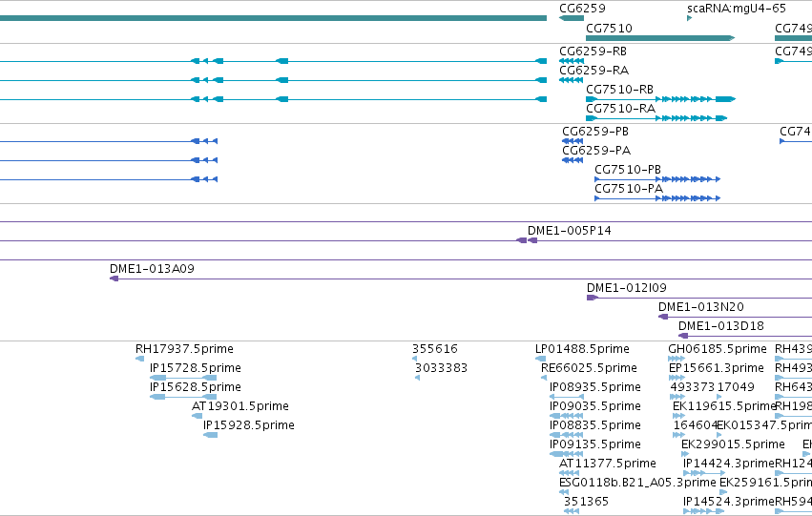812x516 pixels.
Task: Select the IP09135.5prime EST label
Action: (595, 444)
